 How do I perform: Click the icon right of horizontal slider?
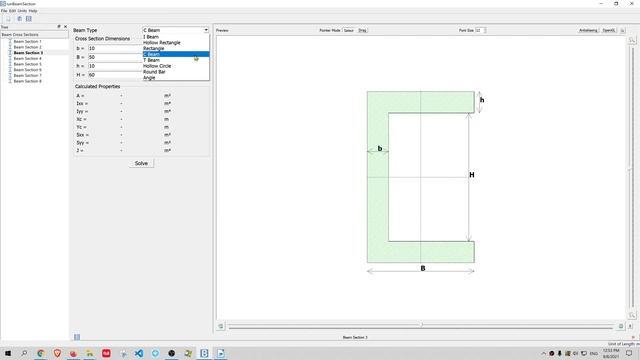[x=621, y=326]
